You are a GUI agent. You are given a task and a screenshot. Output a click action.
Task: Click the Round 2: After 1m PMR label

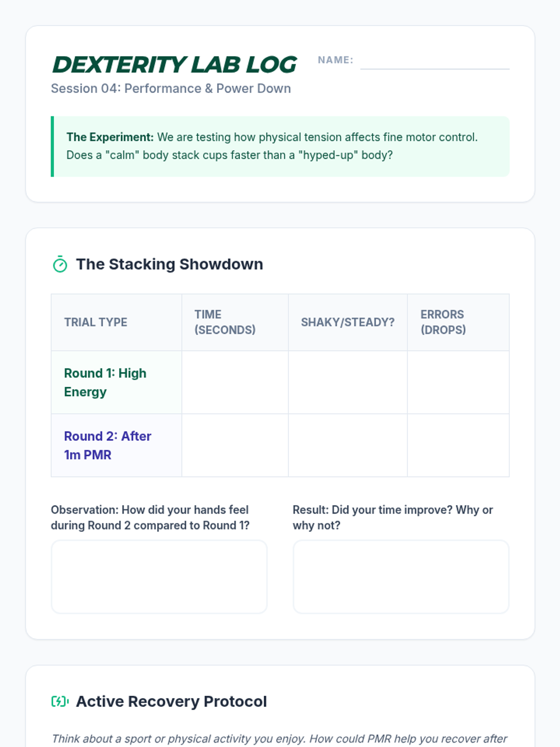point(108,445)
